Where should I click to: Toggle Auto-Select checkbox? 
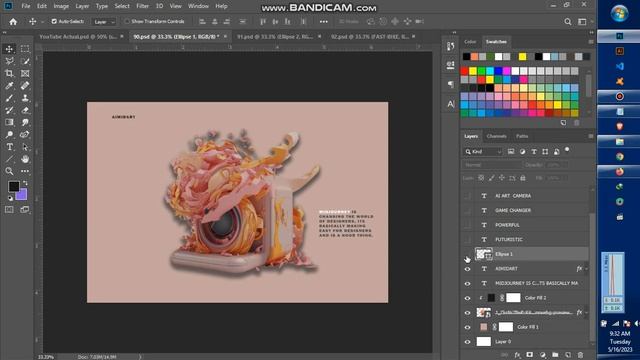click(54, 21)
